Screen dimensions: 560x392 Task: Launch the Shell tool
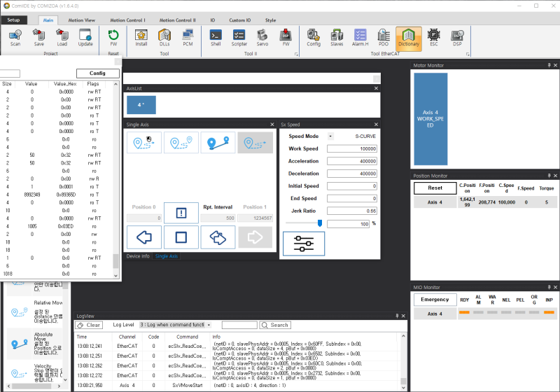[x=216, y=37]
